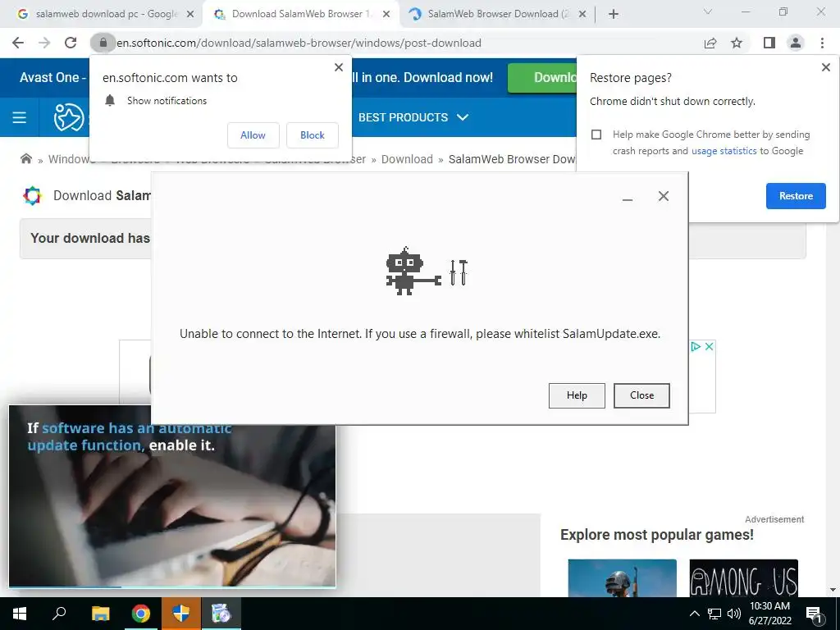Open Chrome profile avatar menu
This screenshot has width=840, height=630.
796,43
